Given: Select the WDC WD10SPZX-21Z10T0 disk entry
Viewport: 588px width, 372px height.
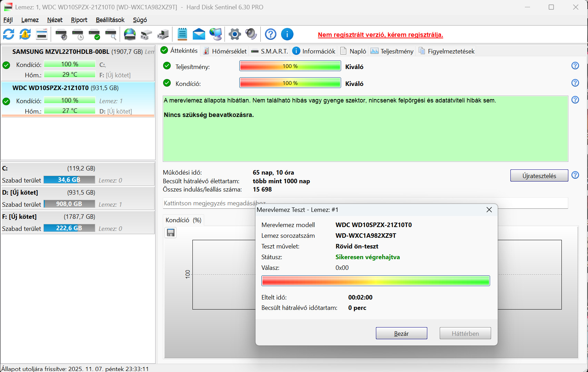Looking at the screenshot, I should (78, 99).
